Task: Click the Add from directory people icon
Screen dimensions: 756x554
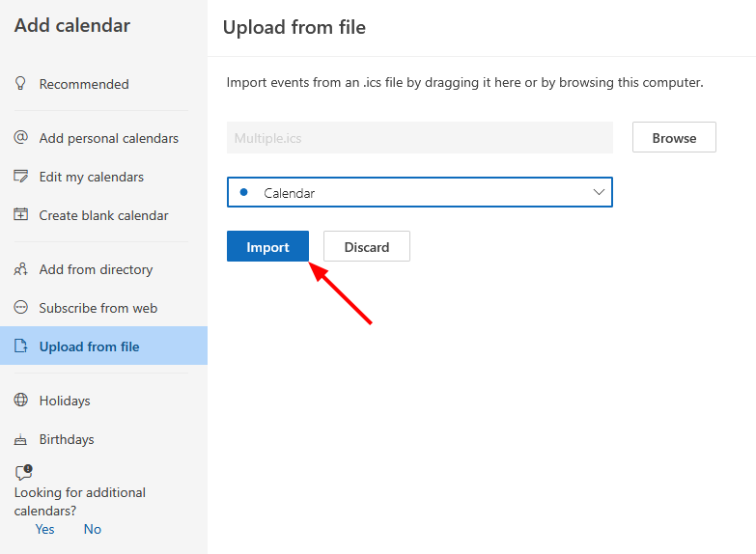Action: coord(20,269)
